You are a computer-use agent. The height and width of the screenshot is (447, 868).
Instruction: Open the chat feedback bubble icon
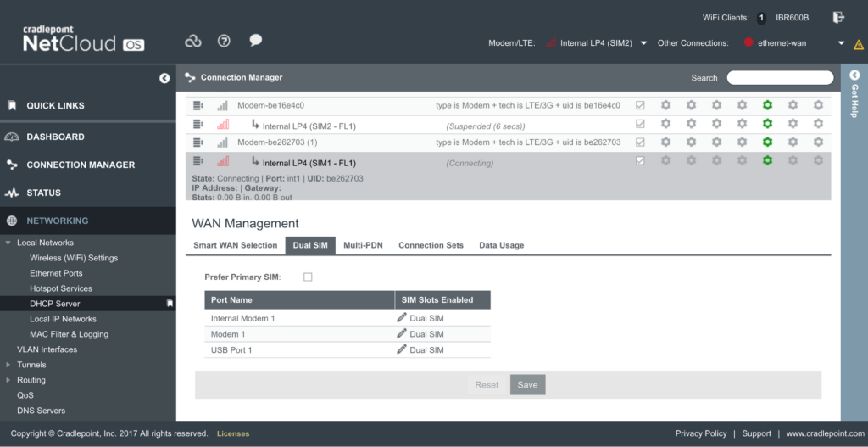255,41
